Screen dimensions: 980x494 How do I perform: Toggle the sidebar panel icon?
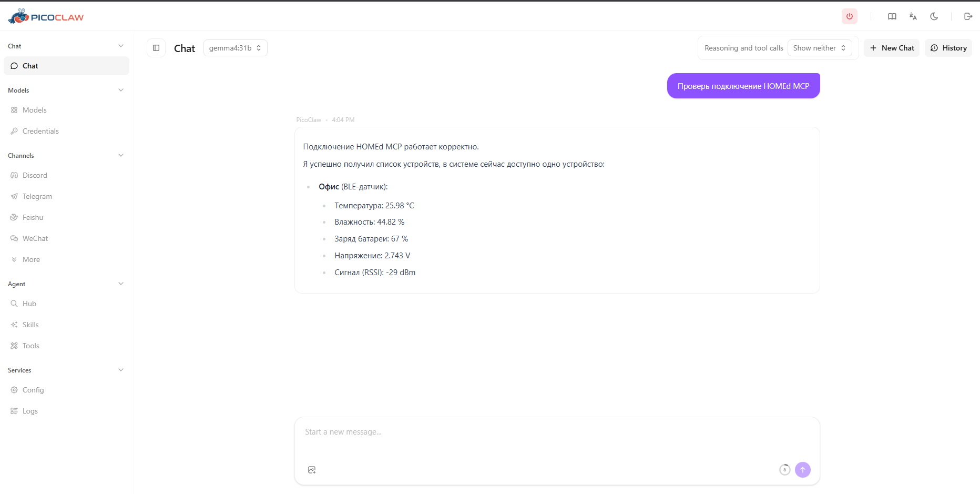[x=156, y=48]
